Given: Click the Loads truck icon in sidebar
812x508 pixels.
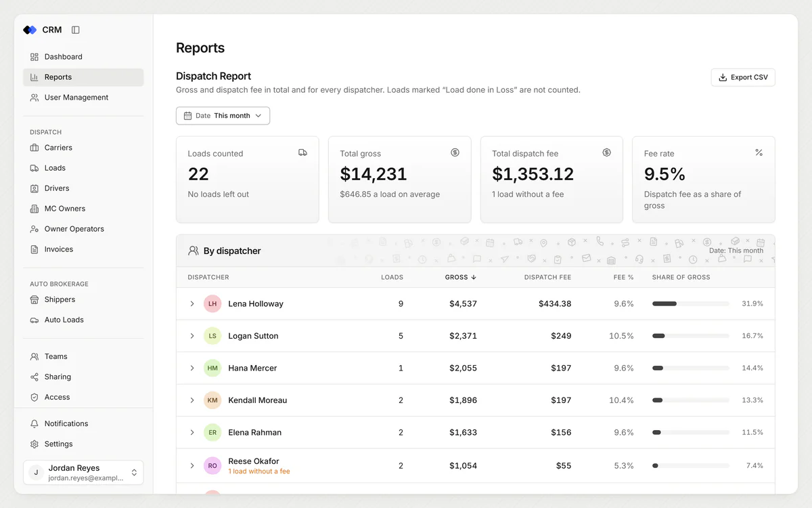Looking at the screenshot, I should [35, 168].
